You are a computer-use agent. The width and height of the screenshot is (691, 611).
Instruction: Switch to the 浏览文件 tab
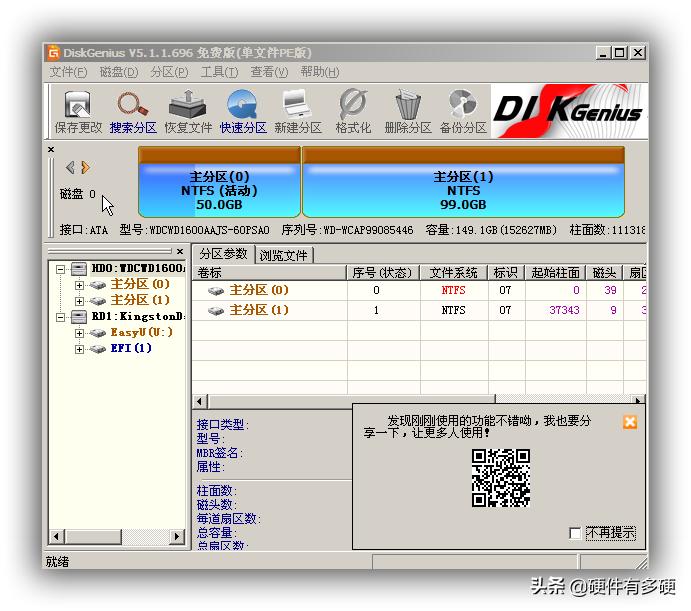[284, 255]
